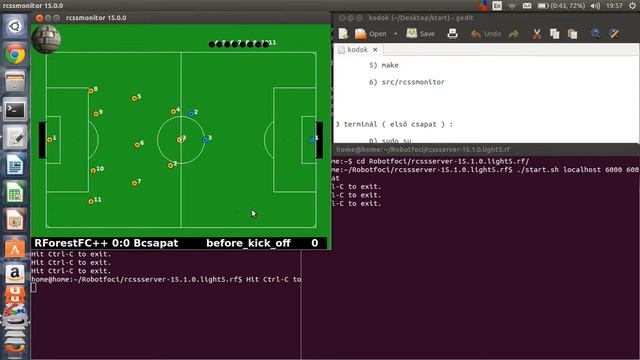Viewport: 640px width, 360px height.
Task: Open the clock showing 19:57
Action: point(614,6)
